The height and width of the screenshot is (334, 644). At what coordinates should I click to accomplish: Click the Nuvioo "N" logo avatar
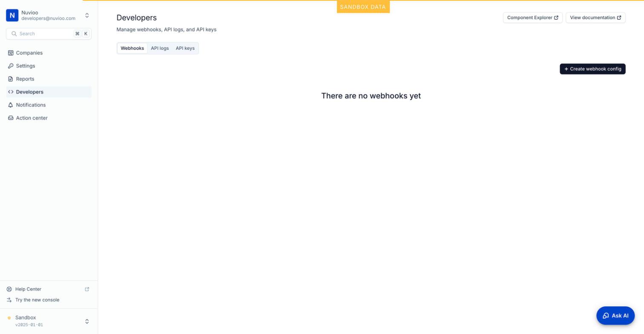[x=12, y=15]
